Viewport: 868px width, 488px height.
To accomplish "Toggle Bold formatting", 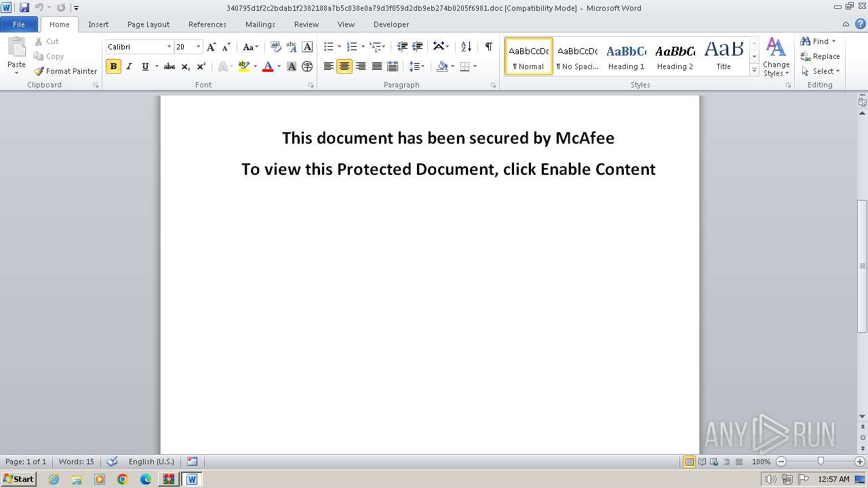I will 113,66.
